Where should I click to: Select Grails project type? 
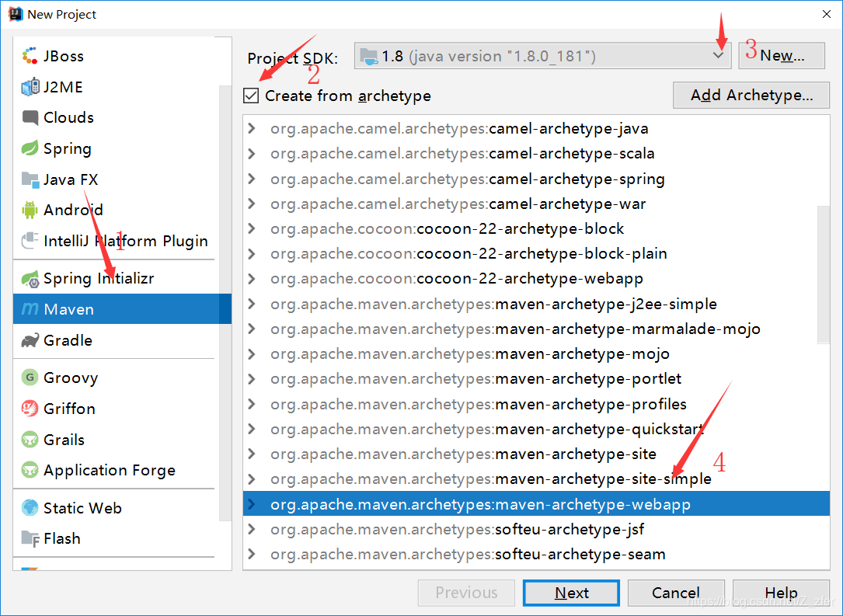(116, 440)
